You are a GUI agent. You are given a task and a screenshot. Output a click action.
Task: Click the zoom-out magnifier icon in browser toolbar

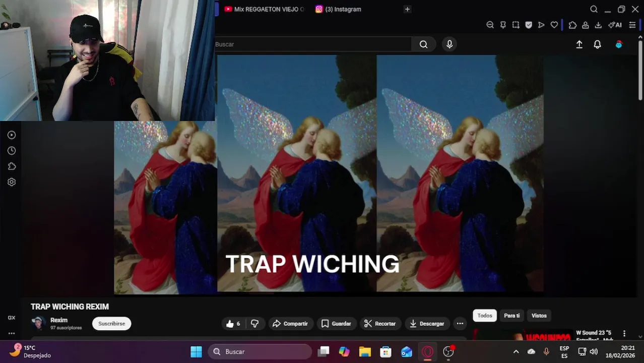[x=490, y=25]
